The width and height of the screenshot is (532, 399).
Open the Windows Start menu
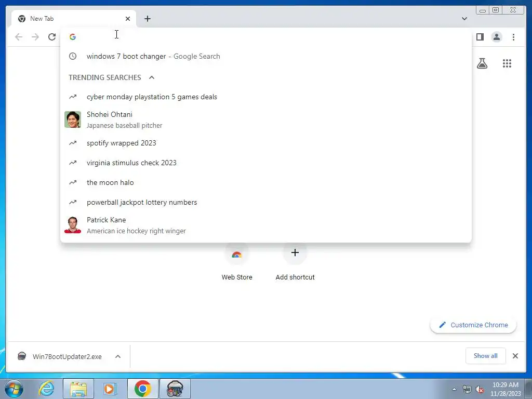click(14, 389)
